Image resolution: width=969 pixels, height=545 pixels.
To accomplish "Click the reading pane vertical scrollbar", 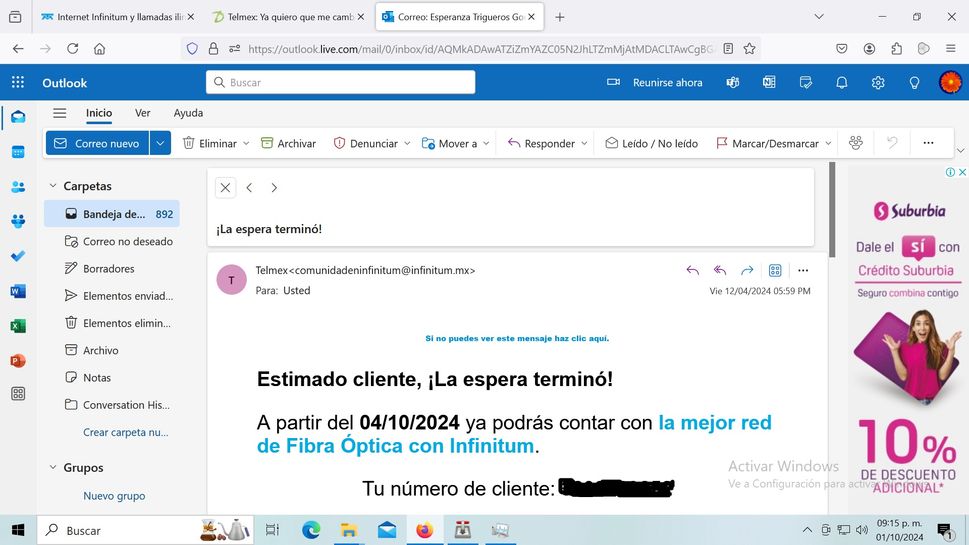I will tap(832, 210).
